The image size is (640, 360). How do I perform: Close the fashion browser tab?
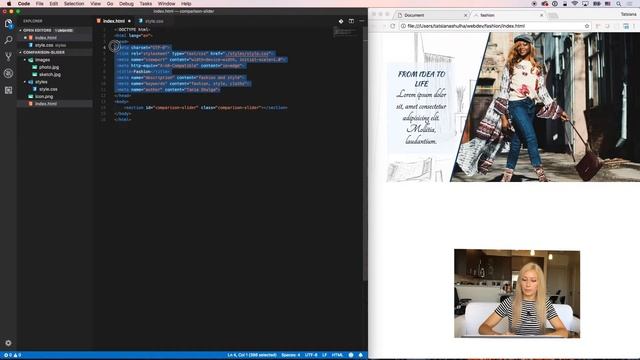coord(542,15)
